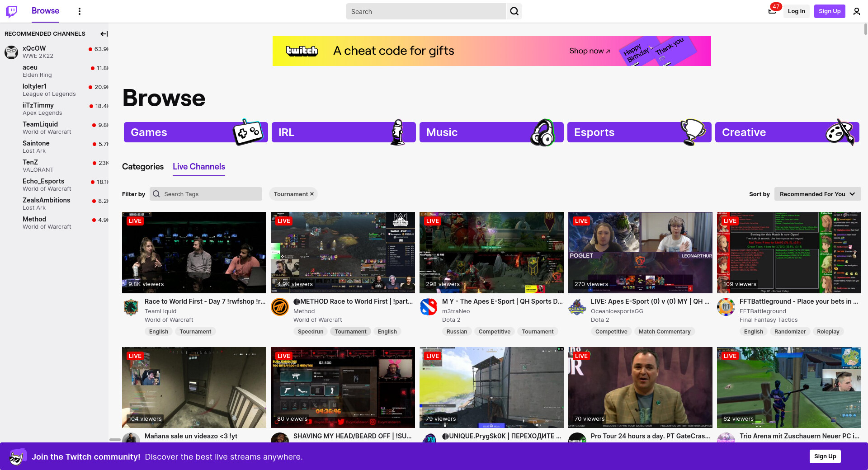Remove the Tournament tag filter
The height and width of the screenshot is (470, 868).
pos(312,194)
